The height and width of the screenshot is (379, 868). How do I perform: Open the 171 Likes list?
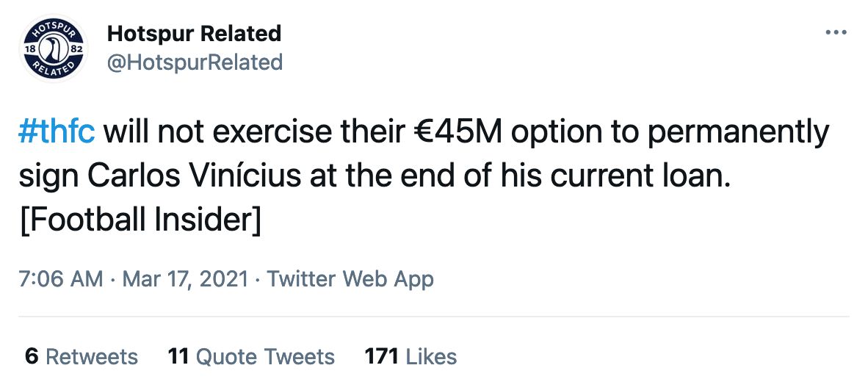coord(411,357)
